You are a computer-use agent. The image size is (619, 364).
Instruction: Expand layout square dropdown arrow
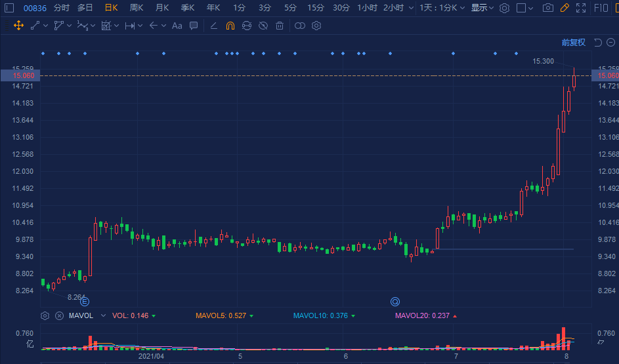[531, 8]
